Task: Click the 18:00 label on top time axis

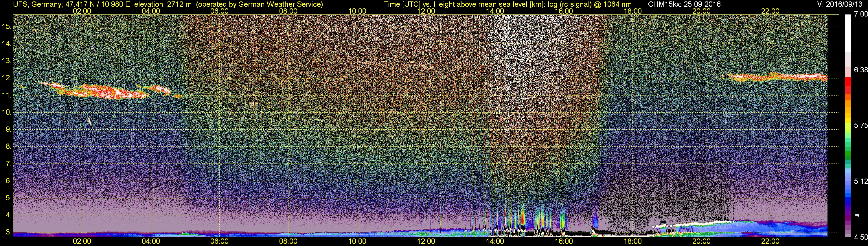Action: pyautogui.click(x=632, y=11)
